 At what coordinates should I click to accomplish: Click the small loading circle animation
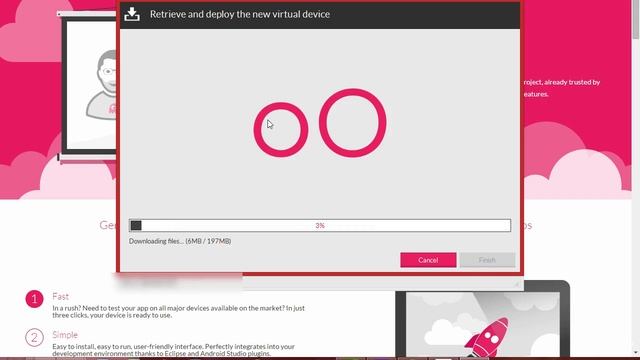click(x=281, y=129)
